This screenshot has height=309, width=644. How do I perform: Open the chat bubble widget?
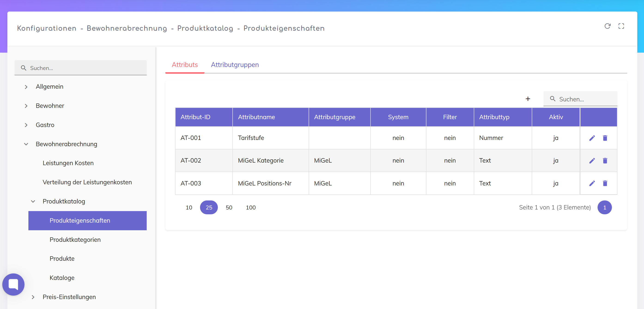click(13, 284)
